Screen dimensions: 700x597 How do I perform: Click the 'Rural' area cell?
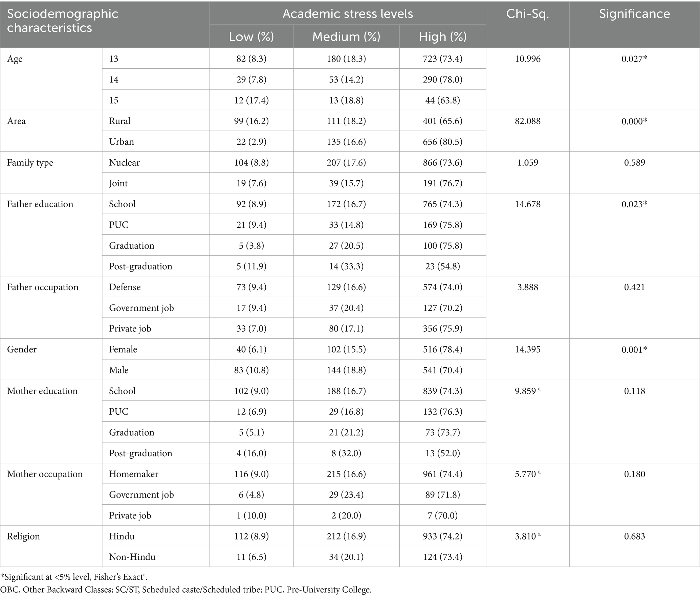pyautogui.click(x=120, y=121)
